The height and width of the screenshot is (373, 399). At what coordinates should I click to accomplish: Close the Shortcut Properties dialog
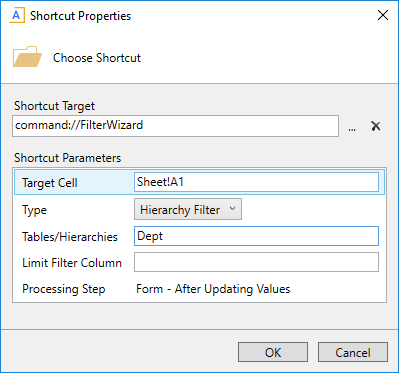383,15
